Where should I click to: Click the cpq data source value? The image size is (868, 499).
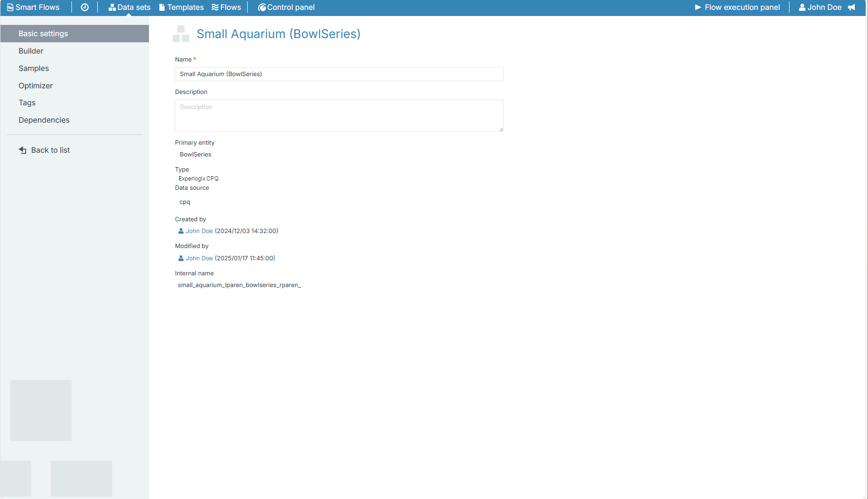185,202
